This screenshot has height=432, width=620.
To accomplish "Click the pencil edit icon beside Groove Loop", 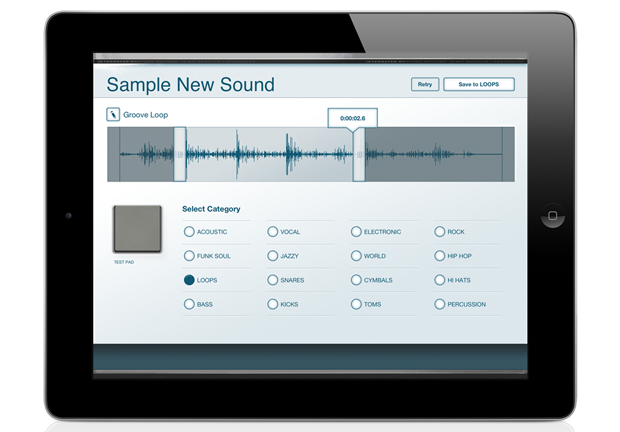I will point(113,115).
